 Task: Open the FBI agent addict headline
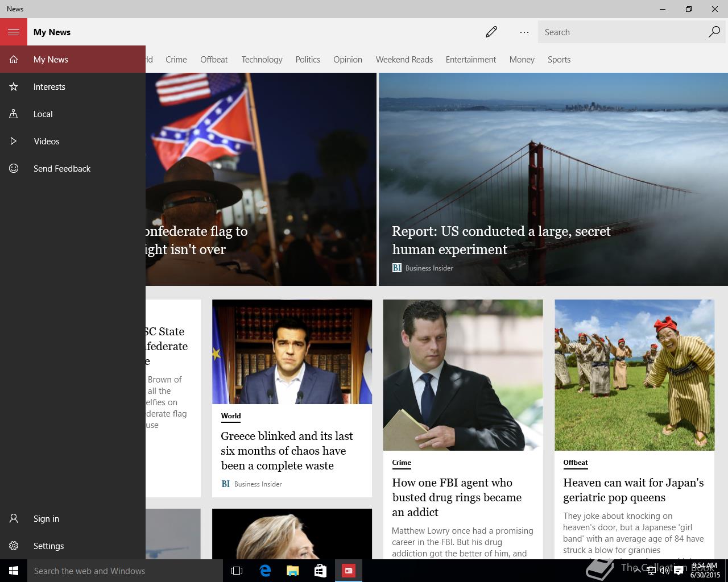point(457,497)
